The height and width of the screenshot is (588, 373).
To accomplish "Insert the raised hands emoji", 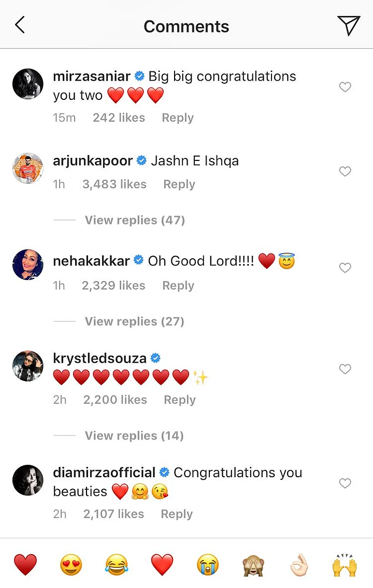I will tap(345, 565).
